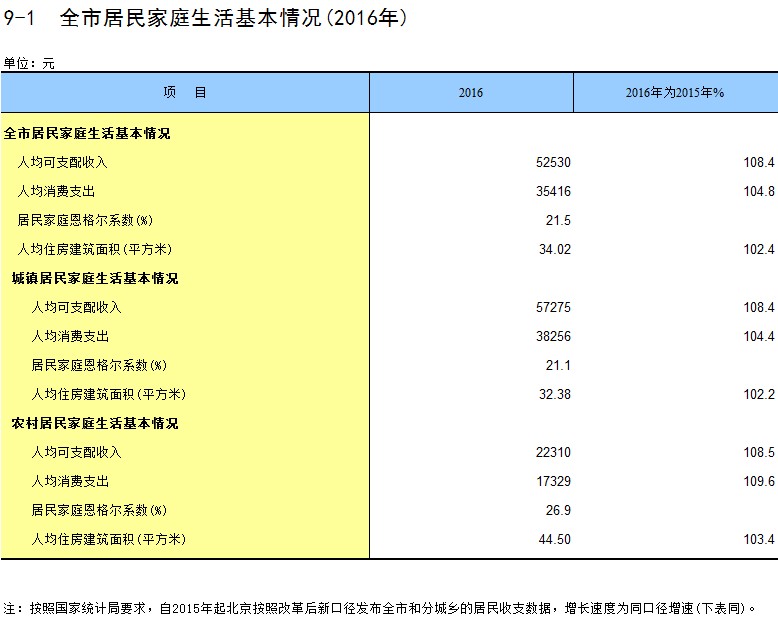The image size is (778, 624).
Task: Click 108.4 in the 52530 row
Action: tap(759, 163)
